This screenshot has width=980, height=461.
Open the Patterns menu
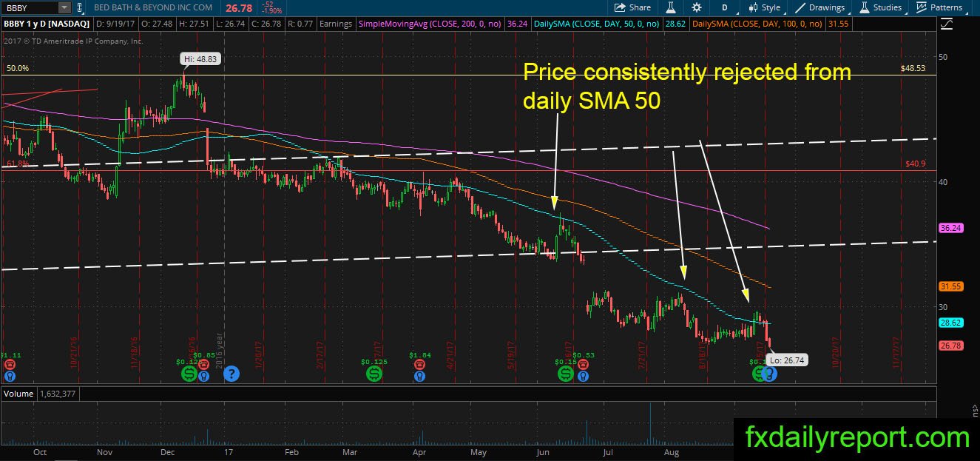coord(939,7)
